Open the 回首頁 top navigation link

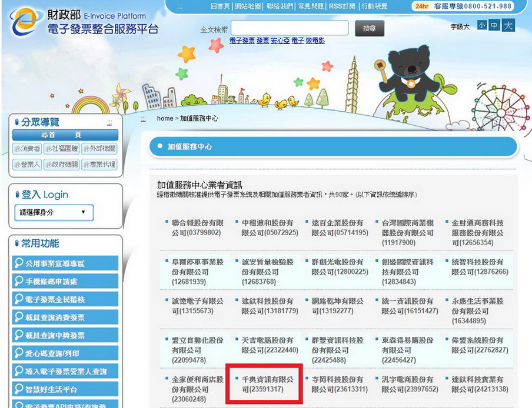[220, 6]
